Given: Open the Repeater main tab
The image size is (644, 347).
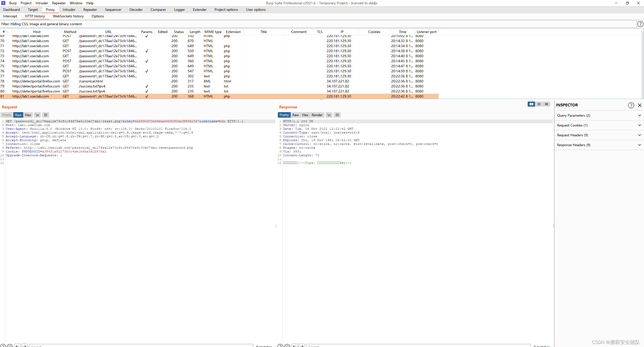Looking at the screenshot, I should click(x=90, y=10).
